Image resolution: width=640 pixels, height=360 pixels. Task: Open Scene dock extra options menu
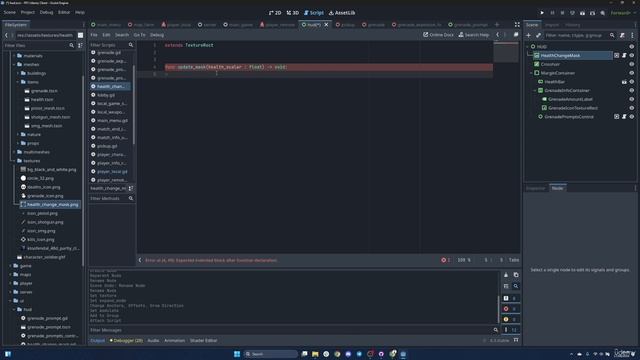click(x=632, y=36)
